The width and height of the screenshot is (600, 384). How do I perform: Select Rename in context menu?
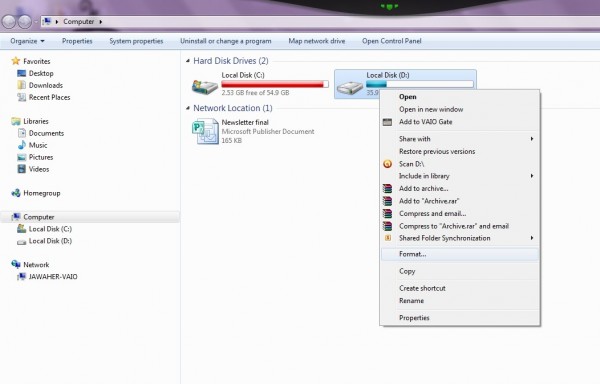pyautogui.click(x=411, y=301)
